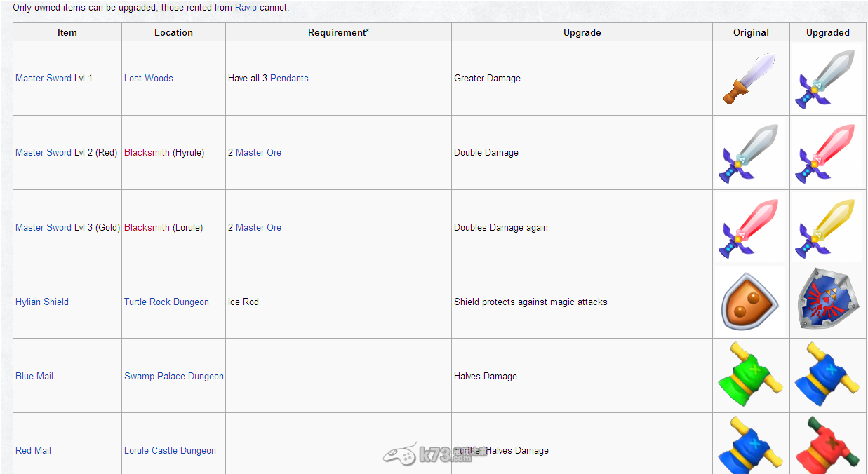Click the original sword image in Master Sword Lvl 1 row
This screenshot has width=868, height=474.
click(x=750, y=79)
